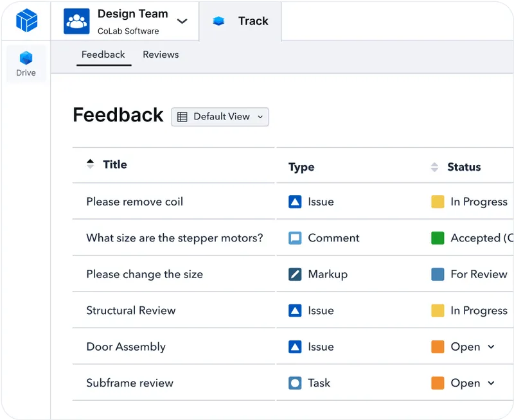Select the Feedback tab

click(103, 55)
